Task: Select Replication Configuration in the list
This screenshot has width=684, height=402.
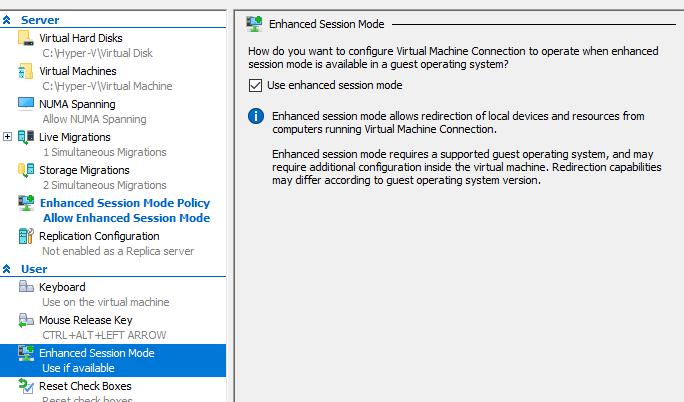Action: pos(113,243)
